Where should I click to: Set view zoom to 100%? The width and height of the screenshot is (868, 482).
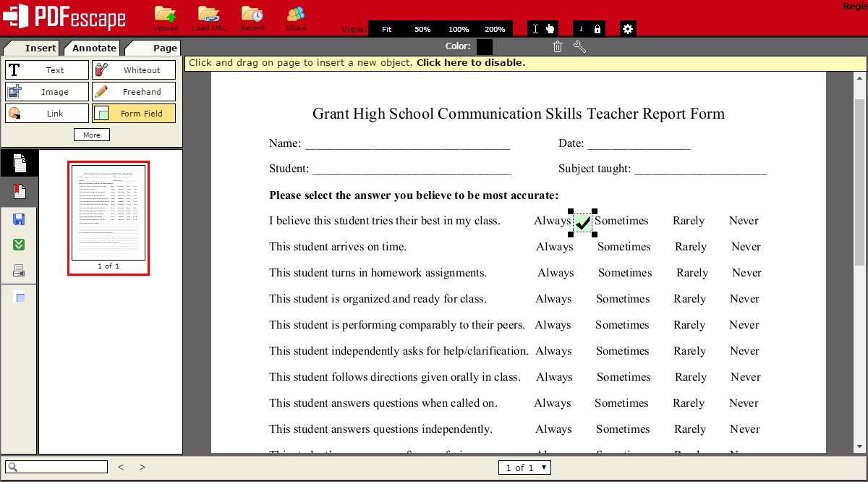tap(459, 30)
